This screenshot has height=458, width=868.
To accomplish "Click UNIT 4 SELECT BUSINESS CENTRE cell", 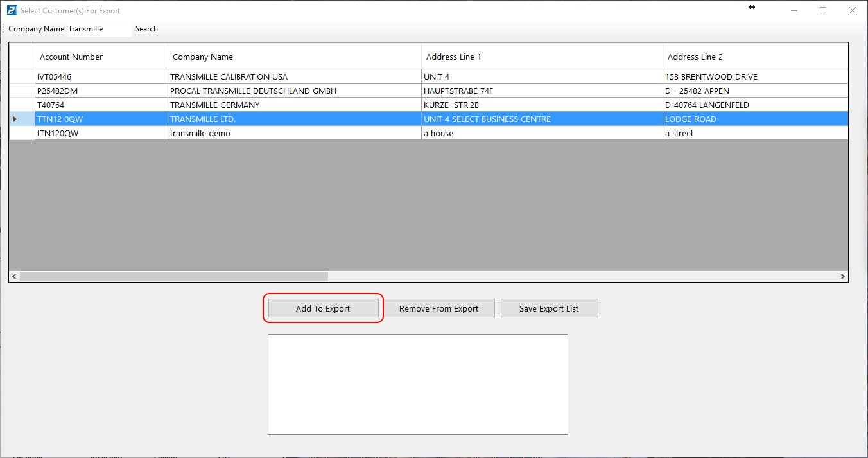I will pos(542,119).
